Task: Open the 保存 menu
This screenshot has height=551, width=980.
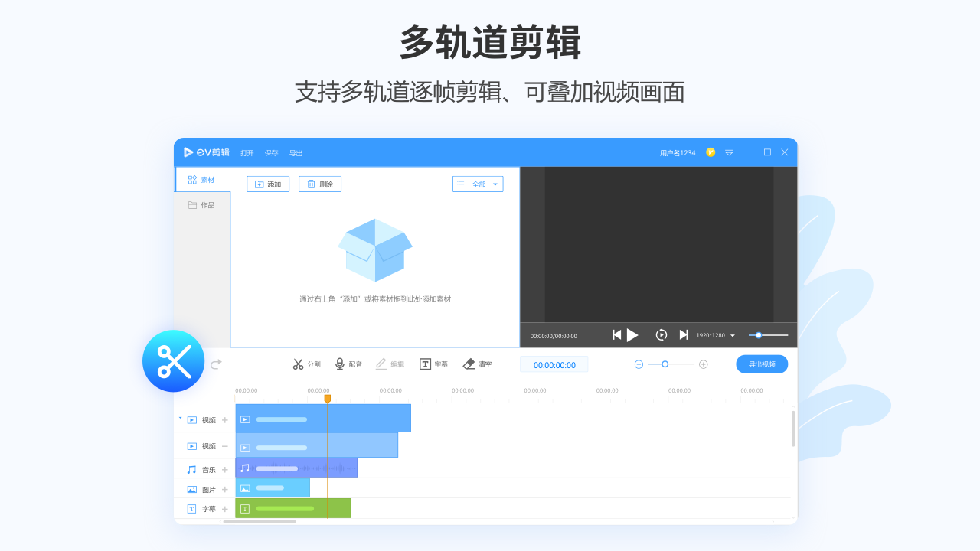Action: click(x=272, y=153)
